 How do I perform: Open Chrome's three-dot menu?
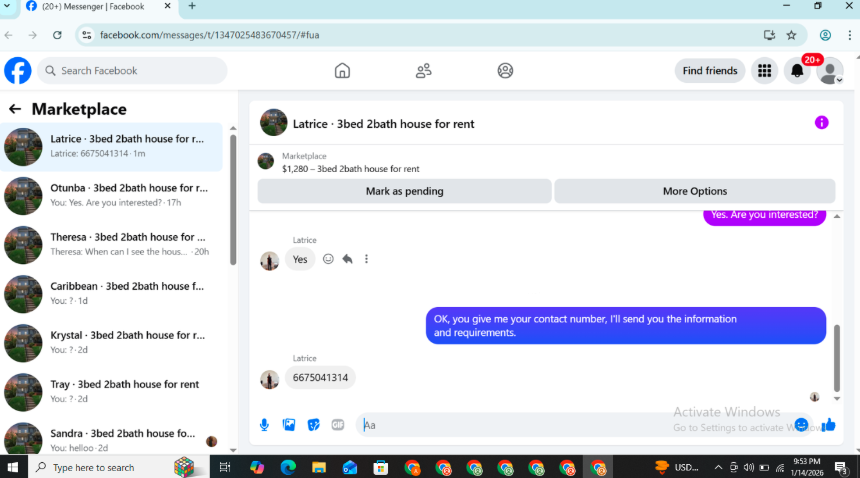point(850,35)
